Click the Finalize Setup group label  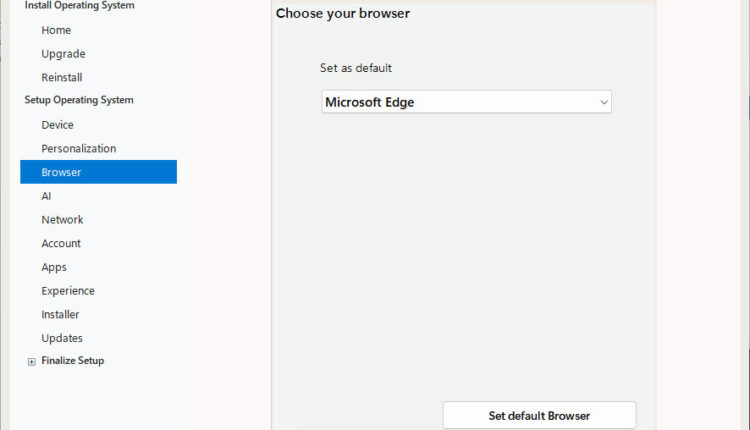point(72,361)
